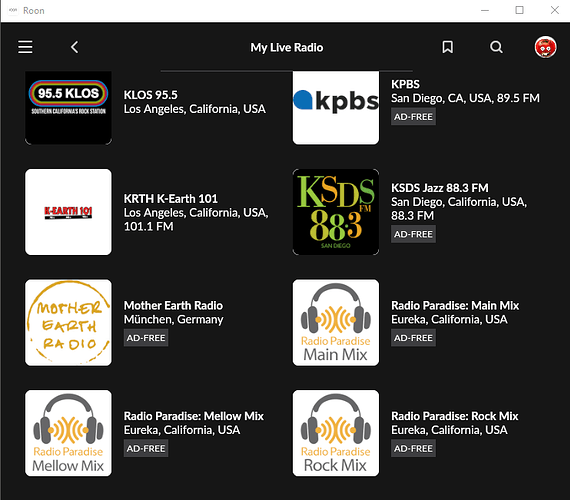Click the AD-FREE badge under KPBS

click(413, 117)
